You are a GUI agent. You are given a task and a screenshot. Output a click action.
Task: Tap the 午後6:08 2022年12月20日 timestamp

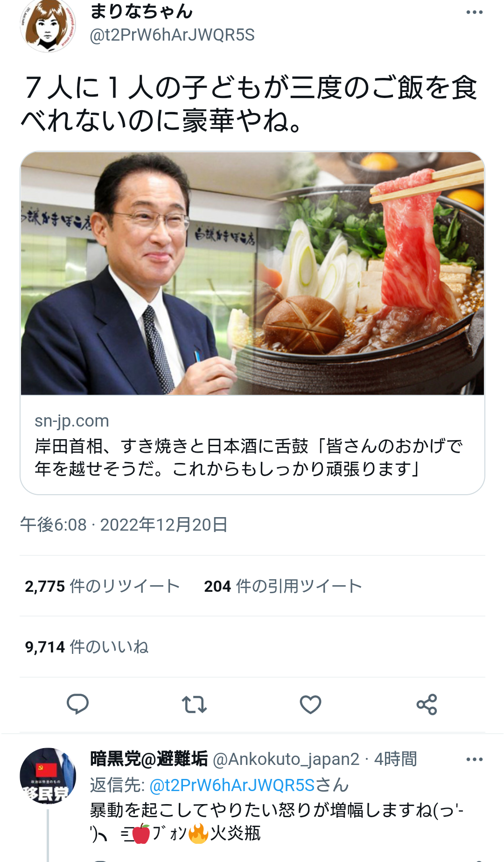[124, 525]
